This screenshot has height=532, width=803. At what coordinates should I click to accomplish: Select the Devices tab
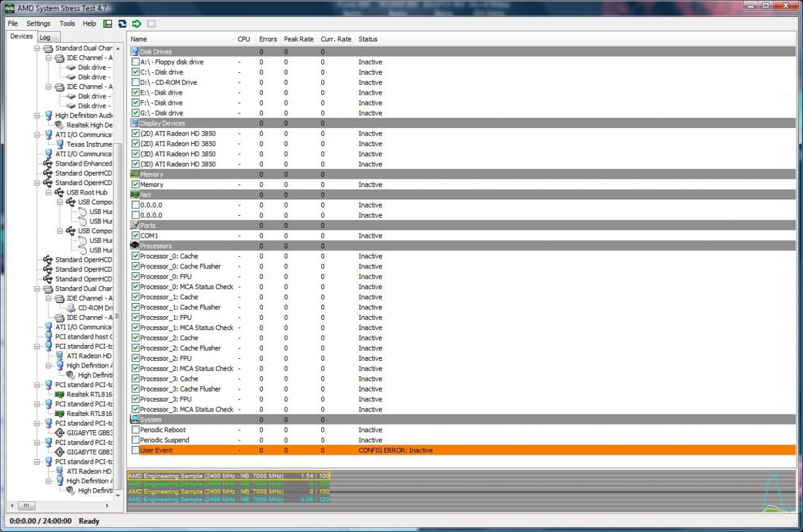(x=21, y=36)
